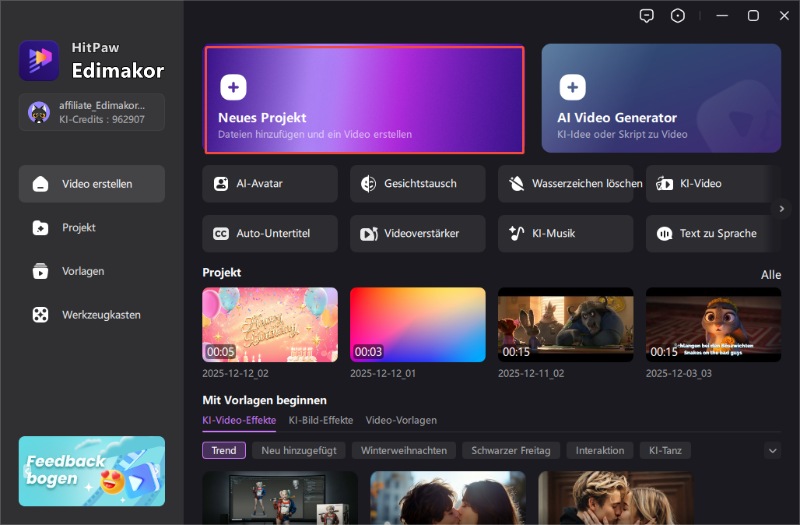Switch to the Video-Vorlagen tab

point(401,420)
